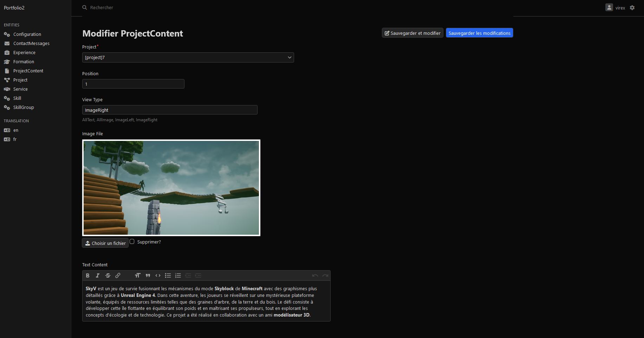Screen dimensions: 644x338
Task: Click Choisir un fichier upload button
Action: 105,243
